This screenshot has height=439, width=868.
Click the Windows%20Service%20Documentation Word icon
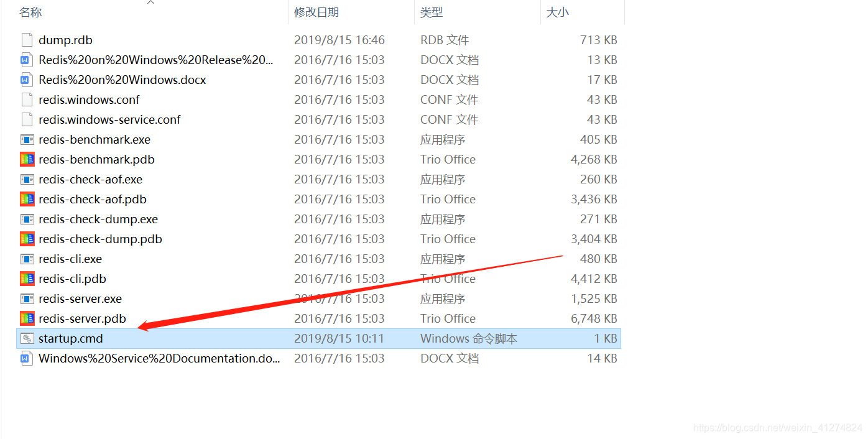27,359
